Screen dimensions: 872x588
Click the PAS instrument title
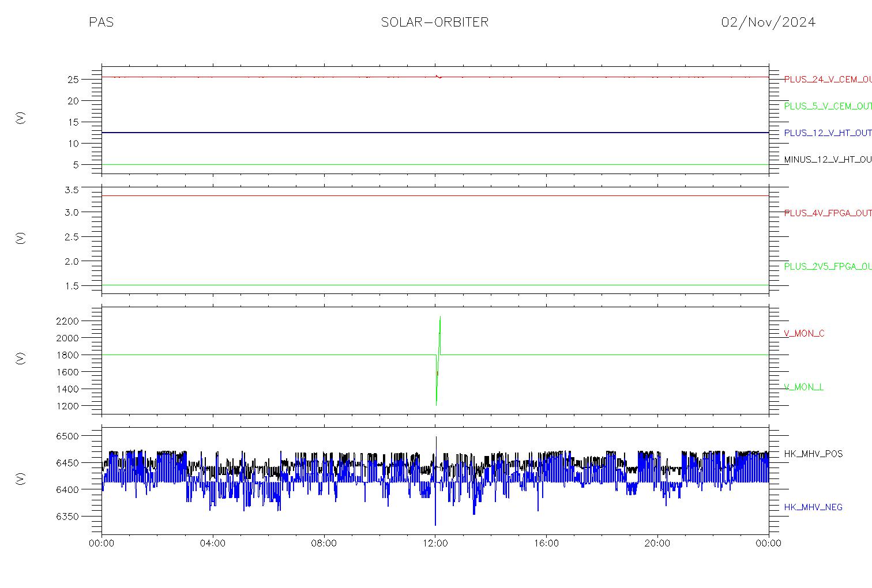pos(102,22)
